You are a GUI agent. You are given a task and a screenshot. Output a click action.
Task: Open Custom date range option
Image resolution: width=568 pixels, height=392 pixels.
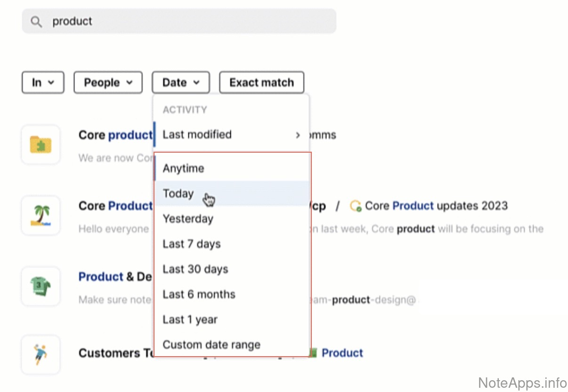click(211, 345)
